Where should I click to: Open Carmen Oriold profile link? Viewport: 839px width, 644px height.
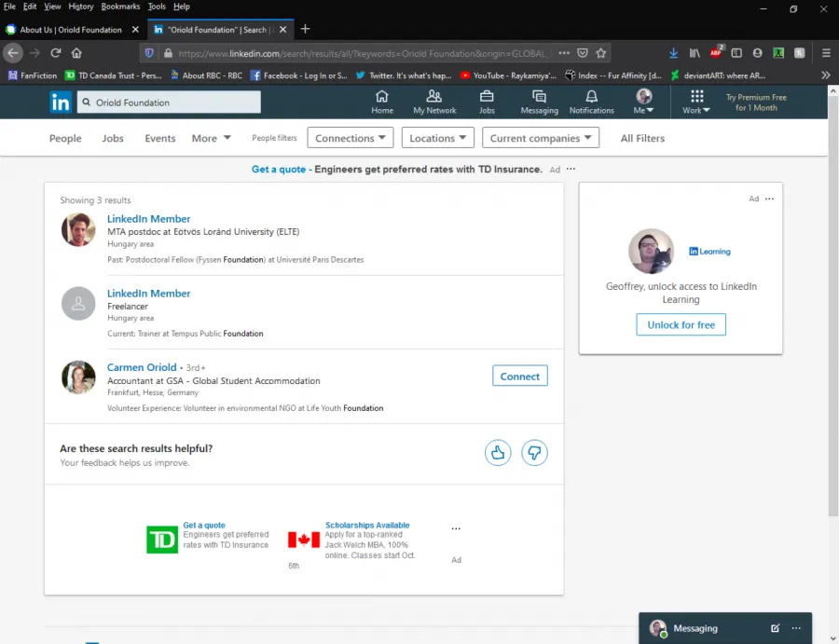[142, 367]
